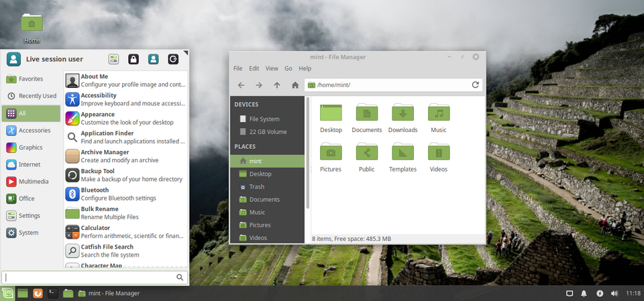Open the View menu in File Manager
The width and height of the screenshot is (644, 301).
click(272, 68)
